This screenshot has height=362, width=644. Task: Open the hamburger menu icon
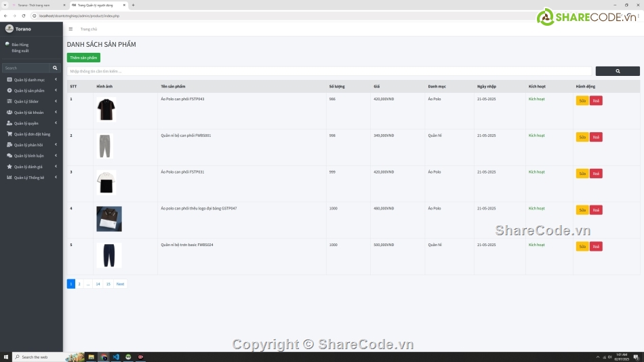click(x=71, y=29)
